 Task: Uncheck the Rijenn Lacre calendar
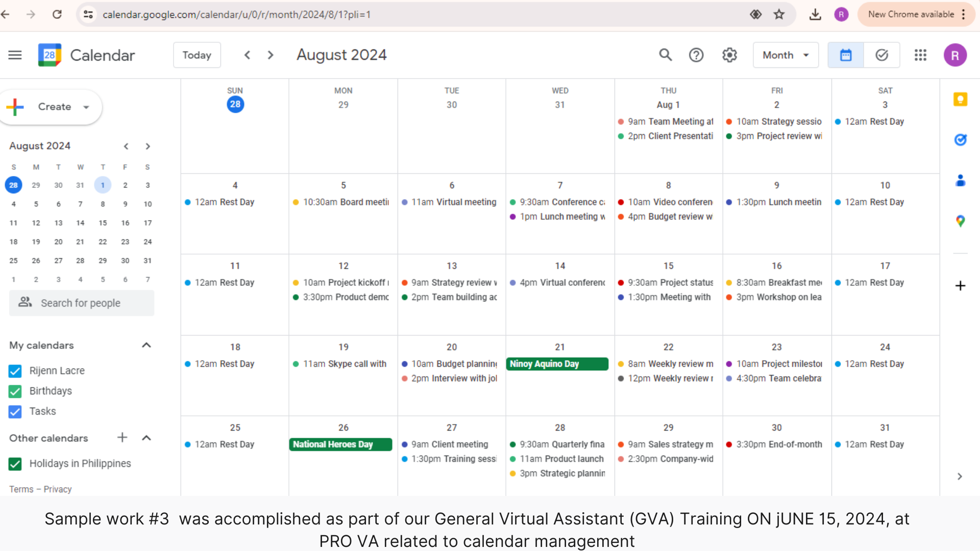click(x=15, y=371)
